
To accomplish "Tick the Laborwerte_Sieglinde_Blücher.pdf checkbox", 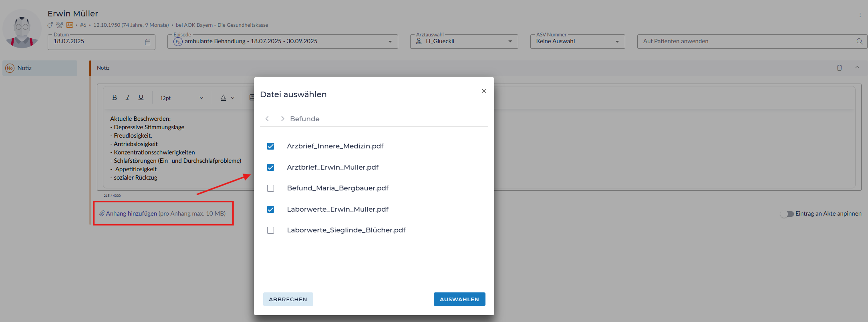I will [271, 230].
